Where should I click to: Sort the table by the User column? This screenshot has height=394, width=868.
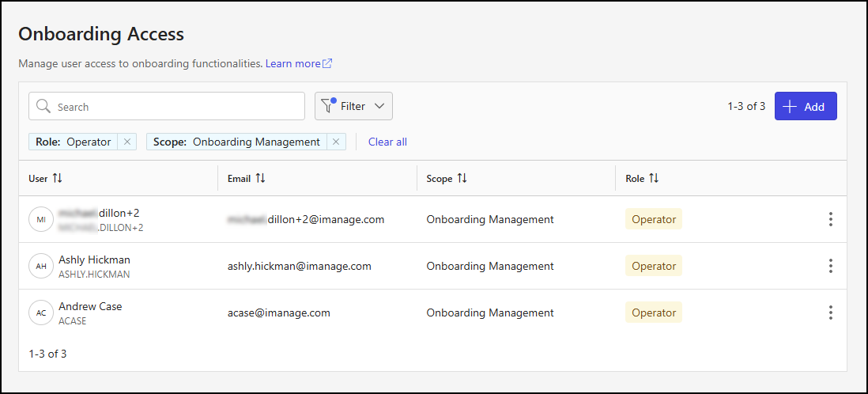[x=57, y=179]
